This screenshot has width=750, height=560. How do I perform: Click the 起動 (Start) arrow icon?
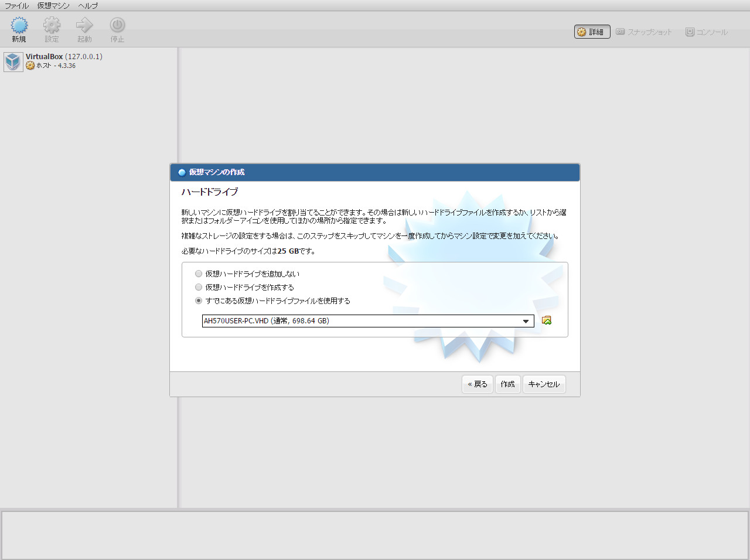[x=84, y=27]
